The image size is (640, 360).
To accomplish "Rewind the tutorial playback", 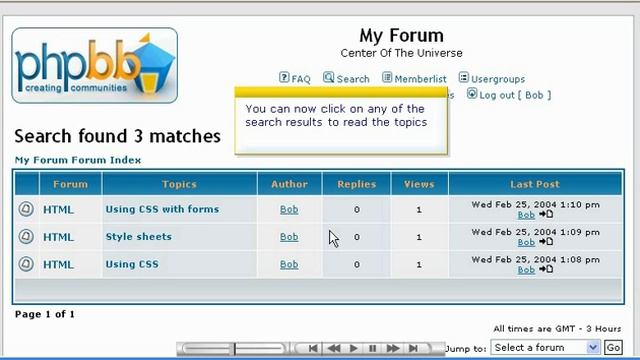I will tap(334, 349).
